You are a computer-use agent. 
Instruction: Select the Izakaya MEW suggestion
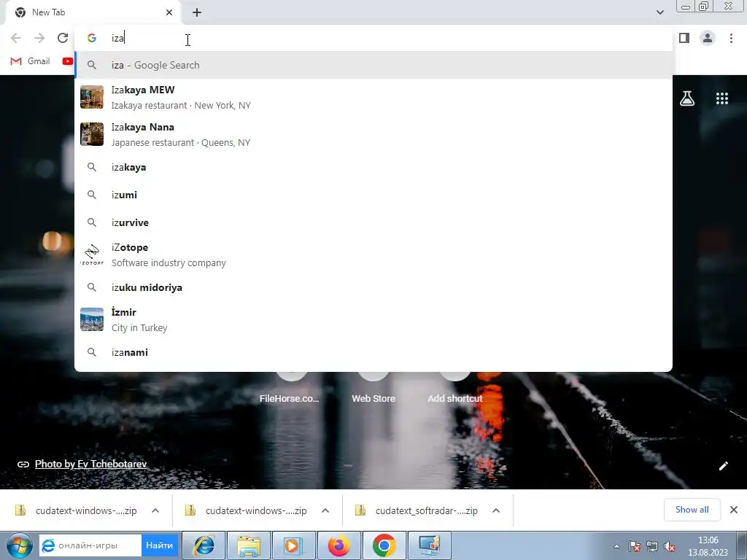point(373,97)
